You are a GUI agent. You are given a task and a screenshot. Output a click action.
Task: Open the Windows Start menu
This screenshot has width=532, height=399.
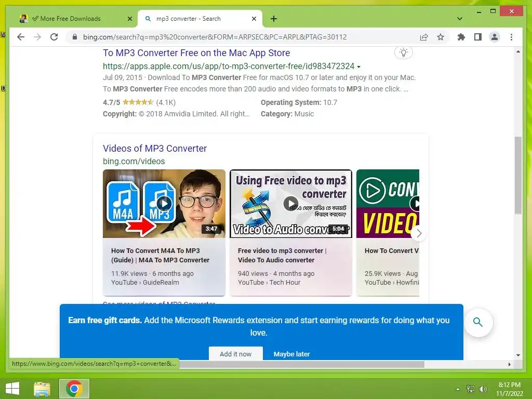12,389
